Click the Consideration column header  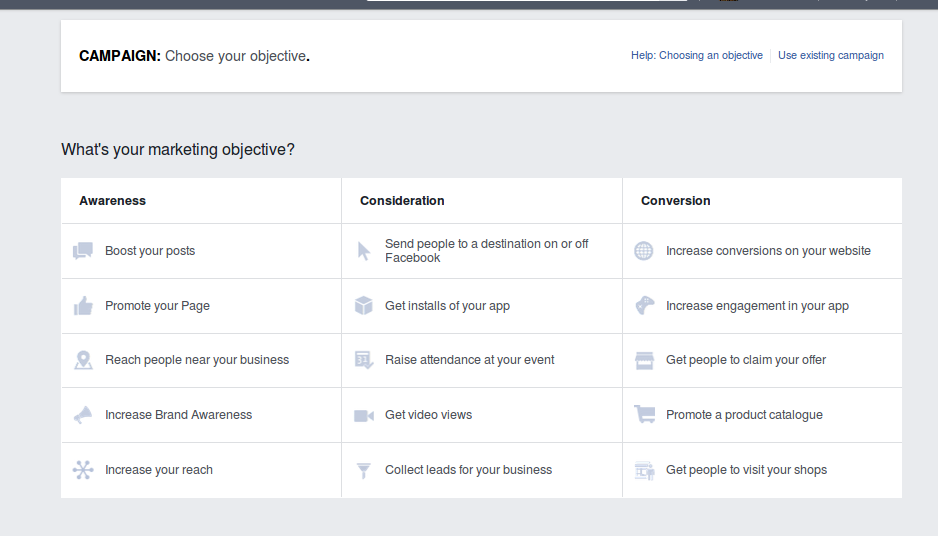click(x=402, y=201)
